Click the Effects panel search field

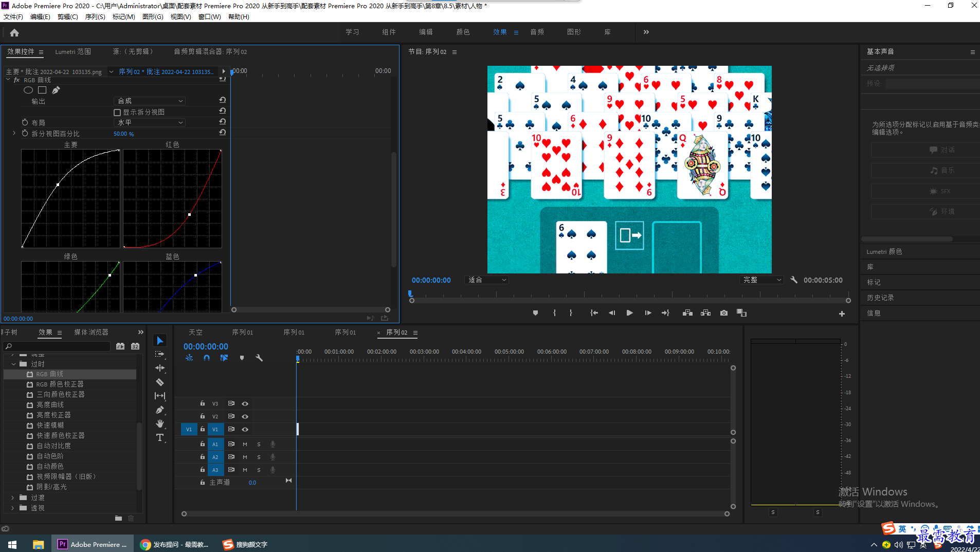58,346
